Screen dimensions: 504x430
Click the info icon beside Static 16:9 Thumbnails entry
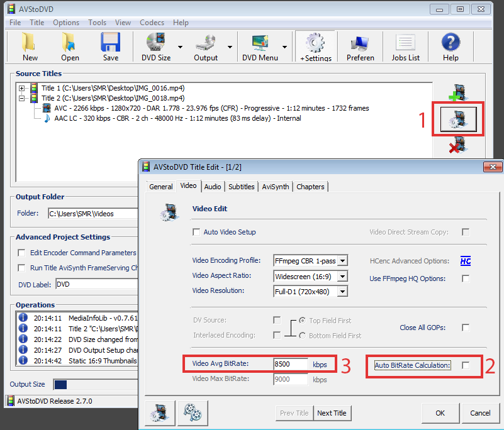pos(23,360)
